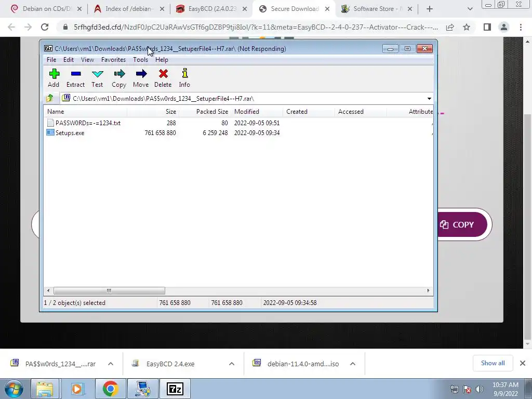Sort files by the Size column
This screenshot has height=399, width=532.
pos(153,112)
